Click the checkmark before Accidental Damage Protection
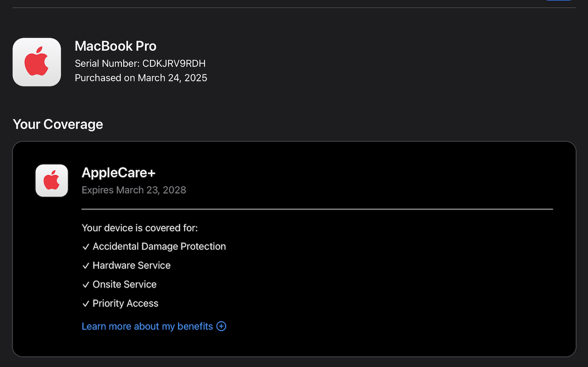 pyautogui.click(x=85, y=247)
